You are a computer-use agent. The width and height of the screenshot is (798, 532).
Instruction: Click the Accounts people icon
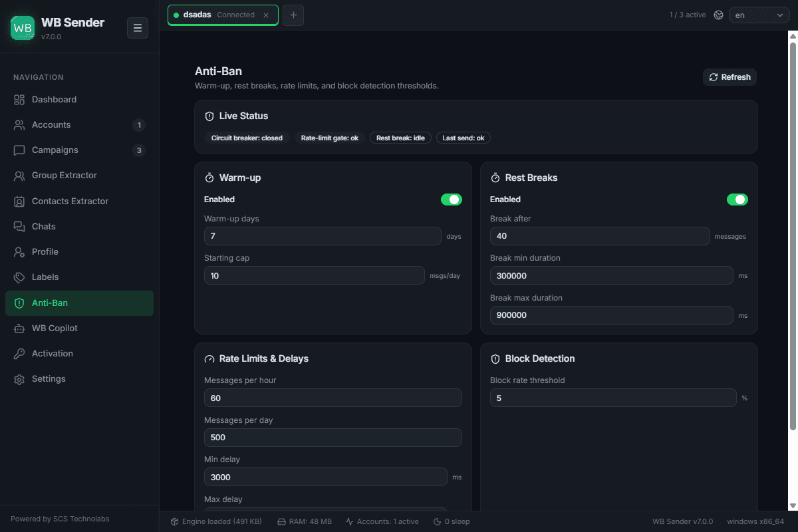pos(19,125)
